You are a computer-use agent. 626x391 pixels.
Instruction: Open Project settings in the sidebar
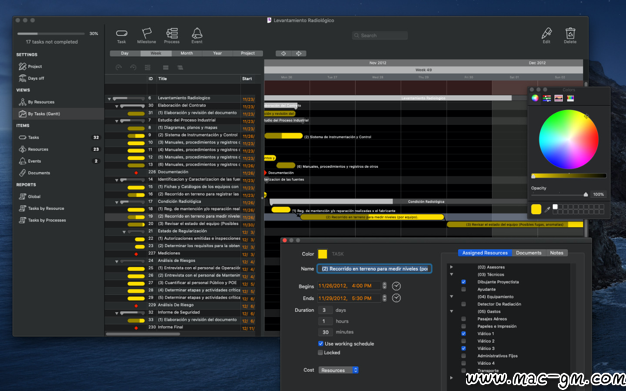point(30,66)
